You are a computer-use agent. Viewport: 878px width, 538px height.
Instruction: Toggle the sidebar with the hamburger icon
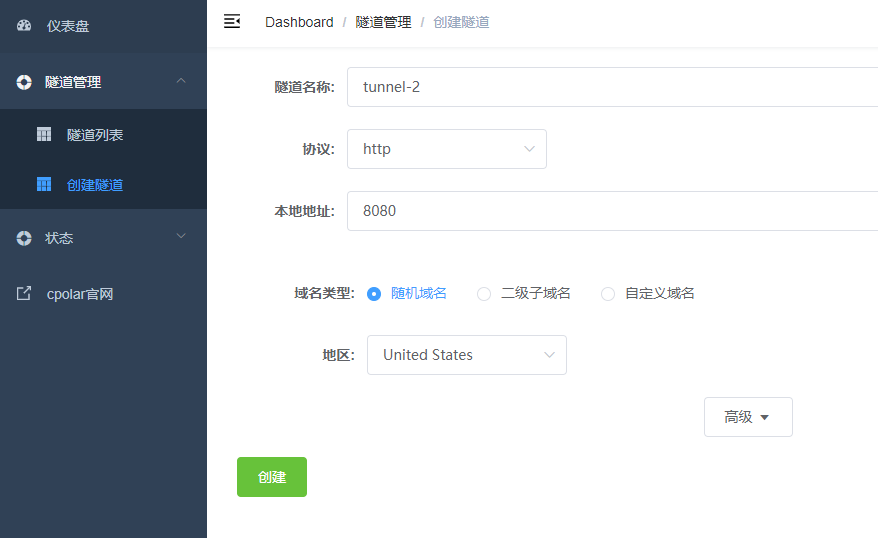(232, 21)
